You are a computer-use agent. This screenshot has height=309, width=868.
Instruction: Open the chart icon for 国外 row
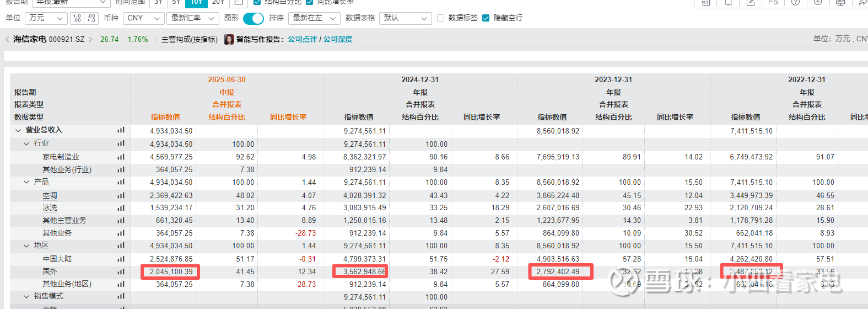point(121,271)
